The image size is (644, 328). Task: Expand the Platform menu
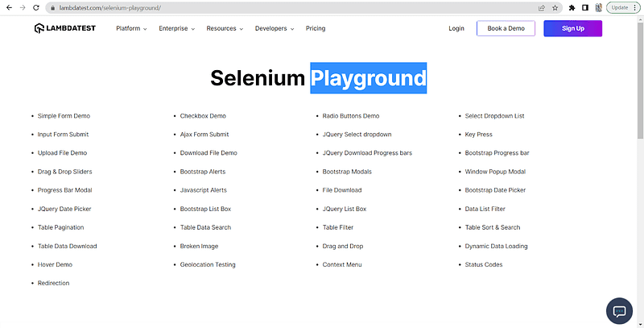(131, 28)
